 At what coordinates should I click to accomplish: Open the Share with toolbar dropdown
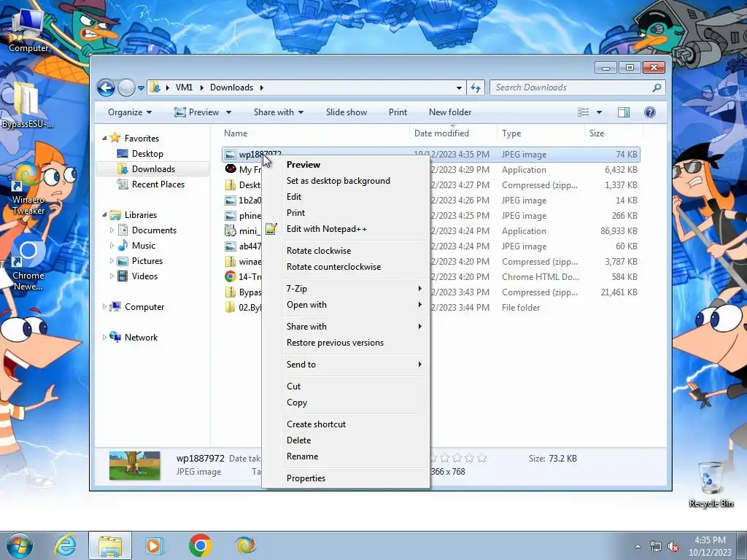pyautogui.click(x=279, y=112)
